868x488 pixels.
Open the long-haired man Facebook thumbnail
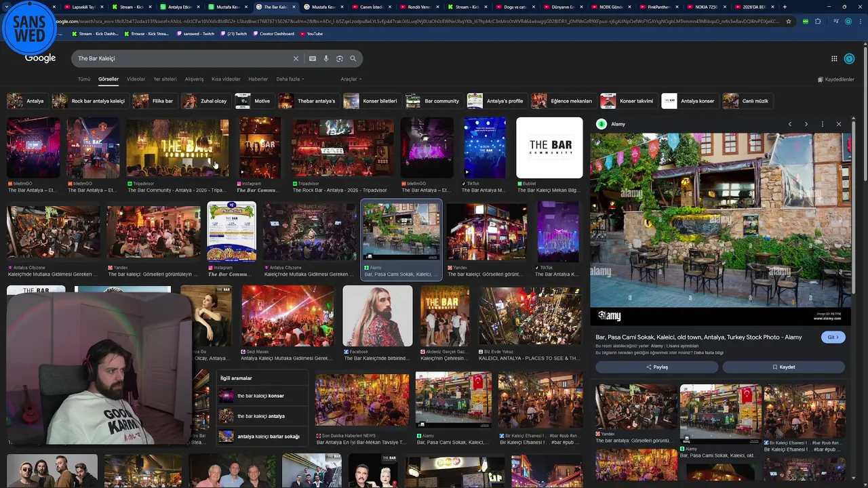(377, 316)
